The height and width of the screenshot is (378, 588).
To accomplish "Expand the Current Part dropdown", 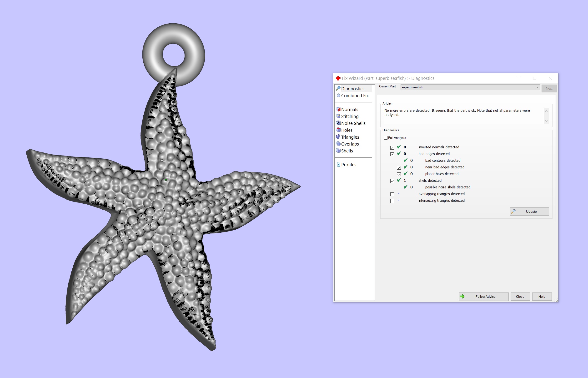I will click(537, 87).
